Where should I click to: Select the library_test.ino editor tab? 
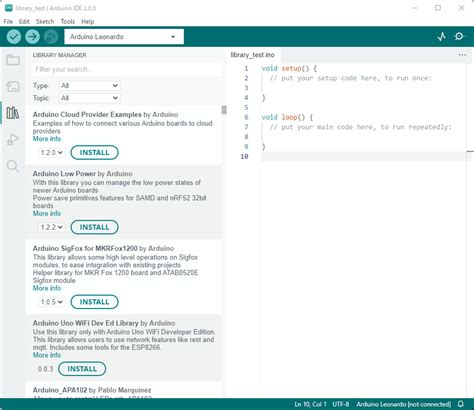pos(252,55)
